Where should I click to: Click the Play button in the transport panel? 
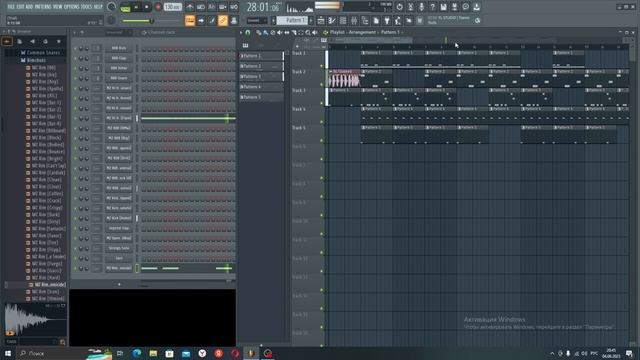tap(136, 7)
